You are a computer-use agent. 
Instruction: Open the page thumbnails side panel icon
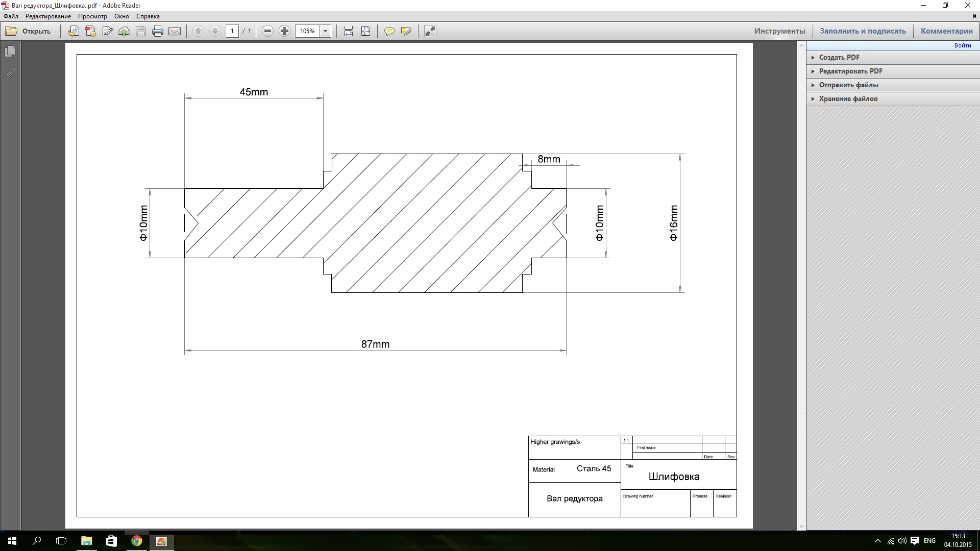tap(10, 52)
